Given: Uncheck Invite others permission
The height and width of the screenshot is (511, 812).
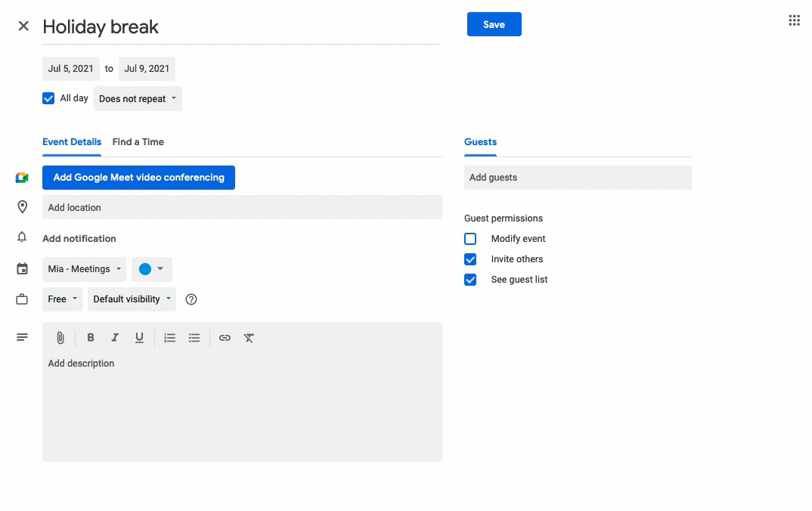Looking at the screenshot, I should 470,259.
